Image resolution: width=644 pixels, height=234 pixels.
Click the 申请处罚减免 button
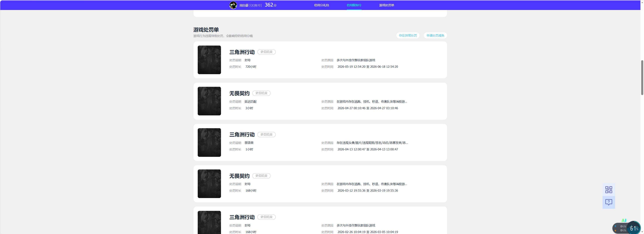(435, 36)
